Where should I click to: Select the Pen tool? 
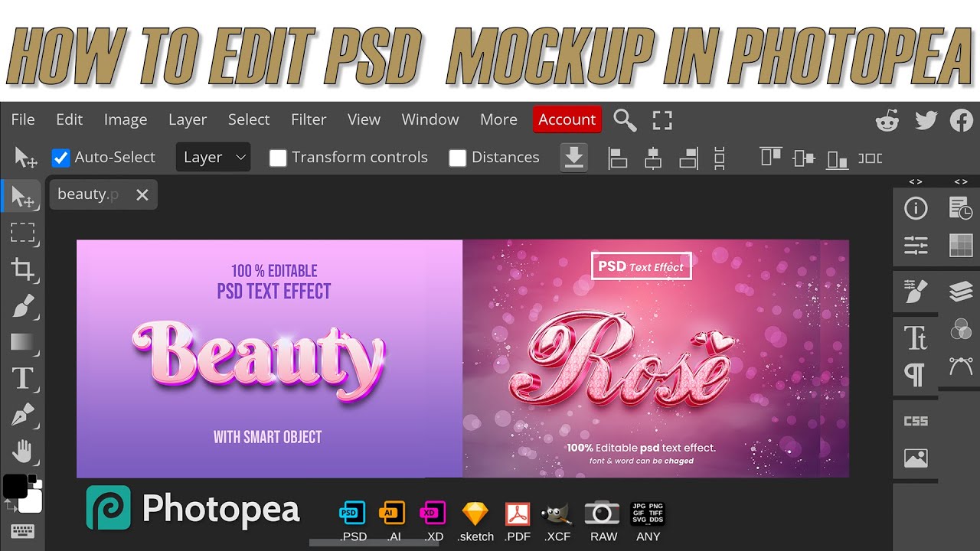pos(22,416)
